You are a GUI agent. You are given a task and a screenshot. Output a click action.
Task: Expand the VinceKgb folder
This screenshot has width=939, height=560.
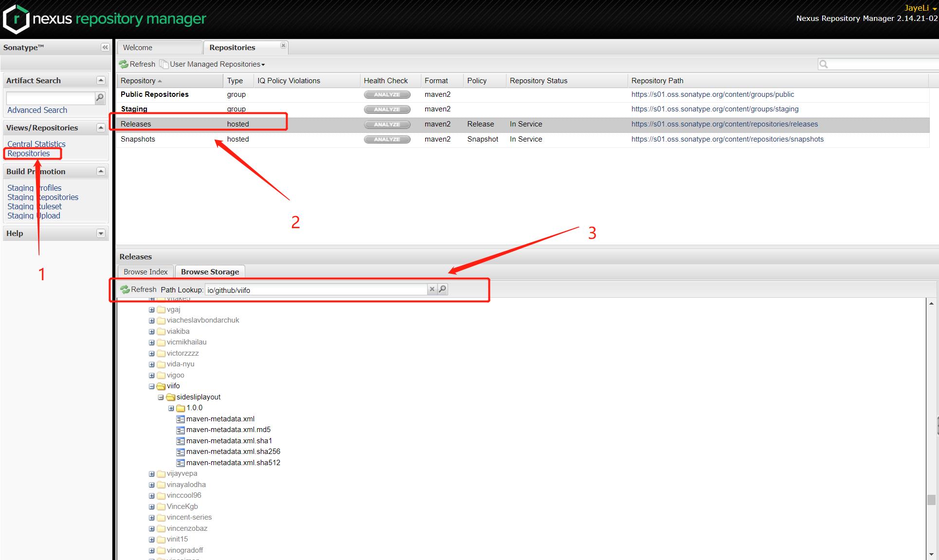click(x=152, y=506)
